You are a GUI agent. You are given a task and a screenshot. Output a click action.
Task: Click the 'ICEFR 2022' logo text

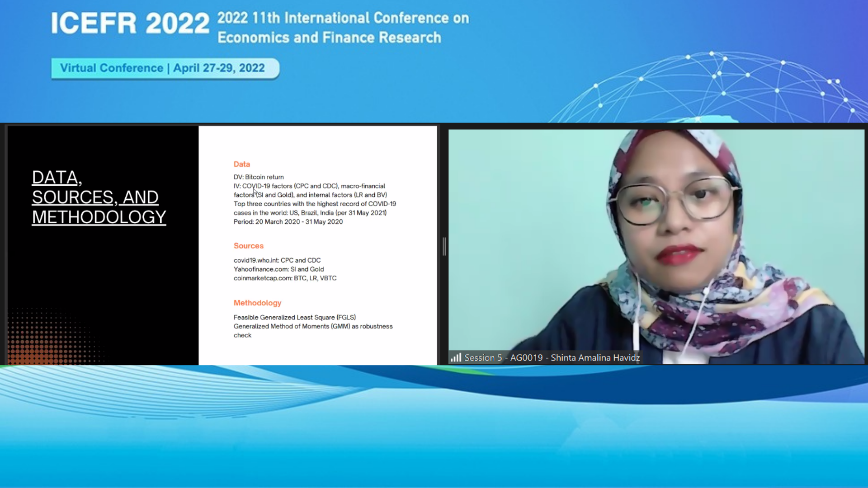(130, 23)
